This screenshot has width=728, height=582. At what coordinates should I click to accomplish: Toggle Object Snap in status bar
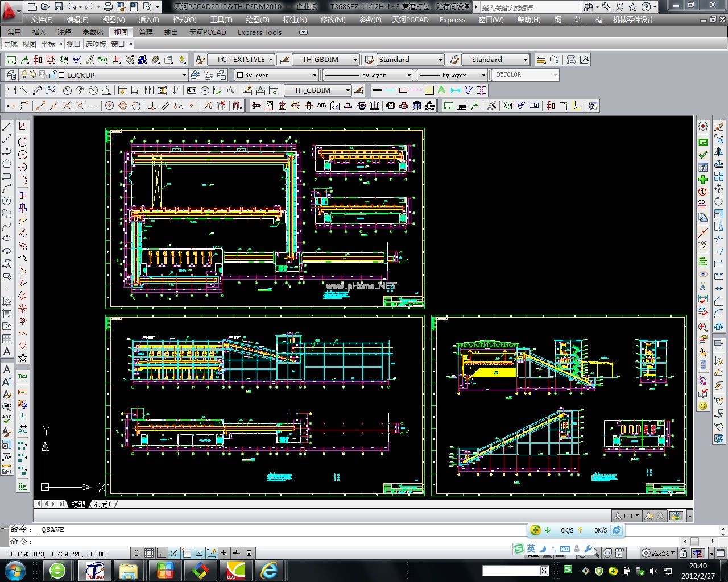(x=187, y=553)
